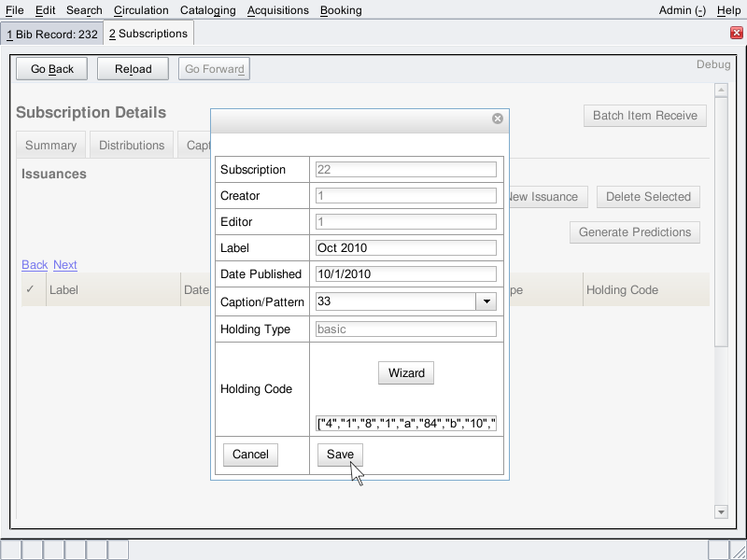Screen dimensions: 747x560
Task: Click the Date Published field
Action: pyautogui.click(x=406, y=273)
